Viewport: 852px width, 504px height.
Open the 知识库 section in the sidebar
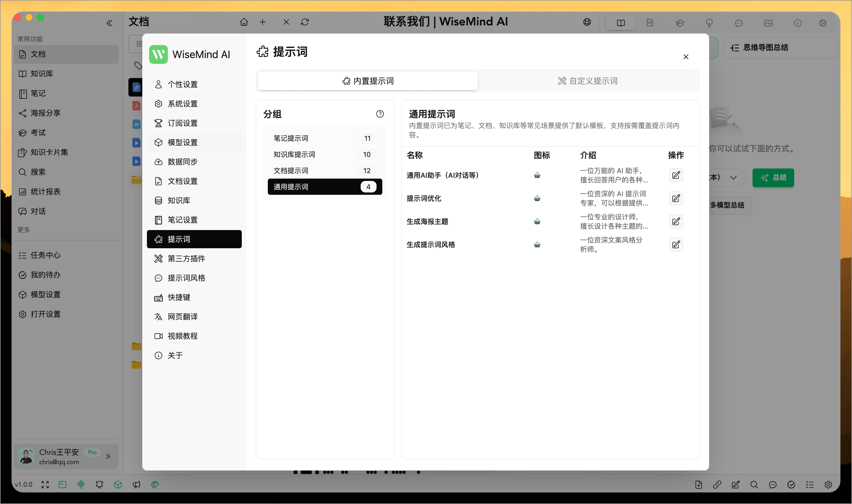coord(41,74)
